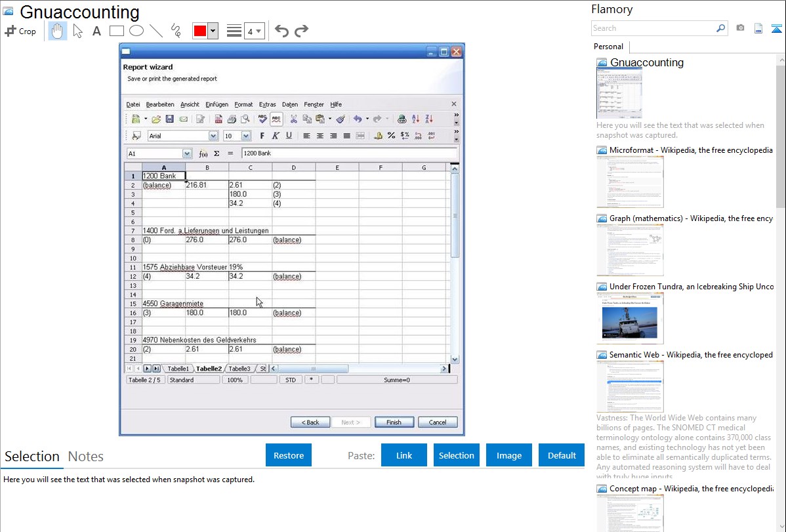Click Cancel in the Report wizard
Screen dimensions: 786x532
(438, 422)
